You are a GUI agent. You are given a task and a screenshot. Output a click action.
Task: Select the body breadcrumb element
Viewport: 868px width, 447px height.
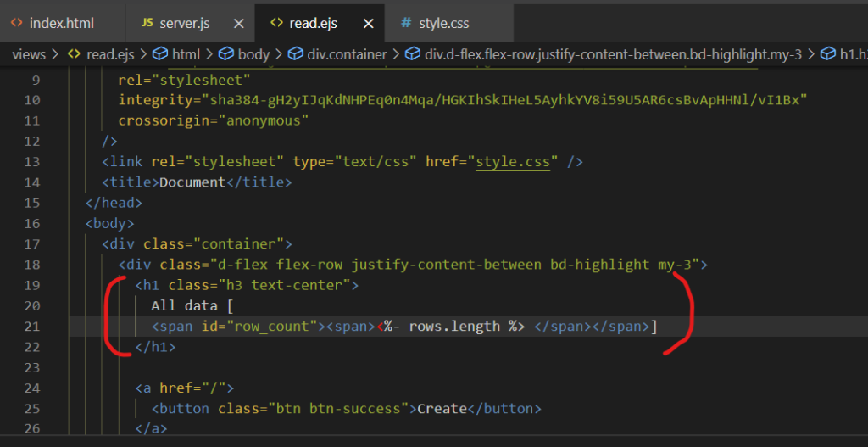(253, 54)
